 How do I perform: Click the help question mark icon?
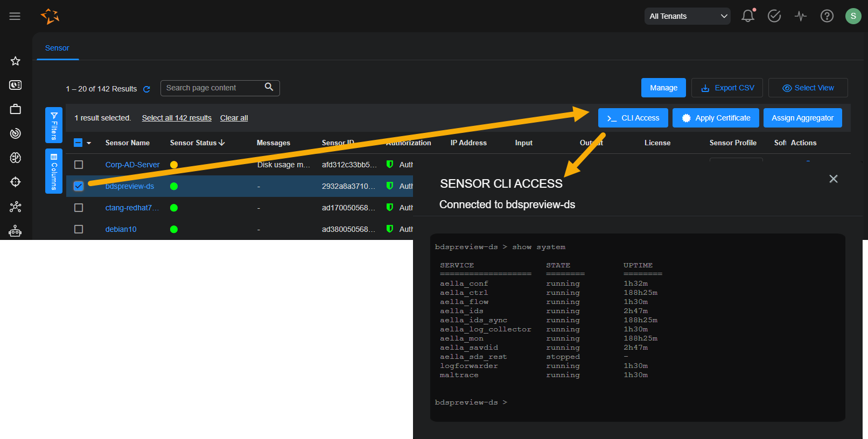tap(827, 16)
